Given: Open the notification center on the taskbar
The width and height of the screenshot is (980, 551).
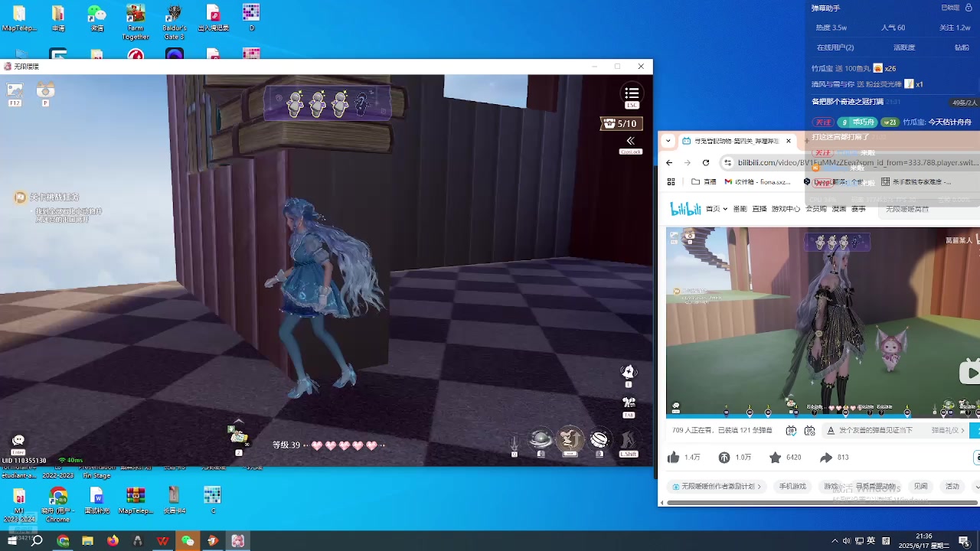Looking at the screenshot, I should pyautogui.click(x=964, y=541).
